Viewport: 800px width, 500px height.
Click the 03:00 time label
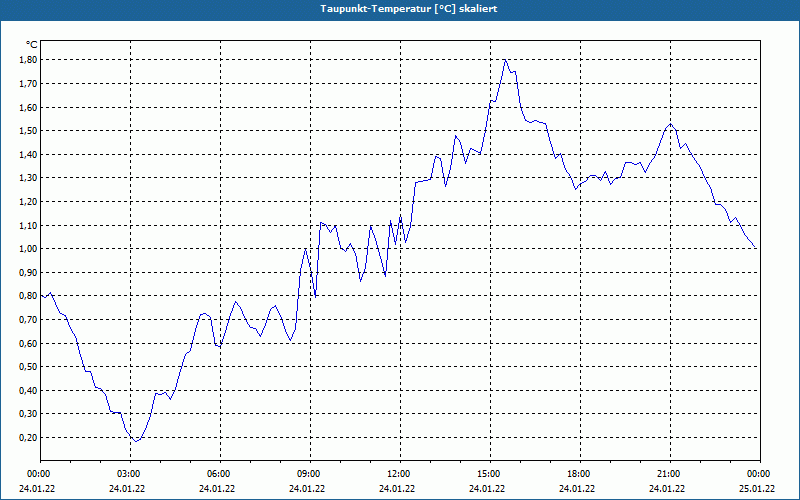(x=130, y=474)
